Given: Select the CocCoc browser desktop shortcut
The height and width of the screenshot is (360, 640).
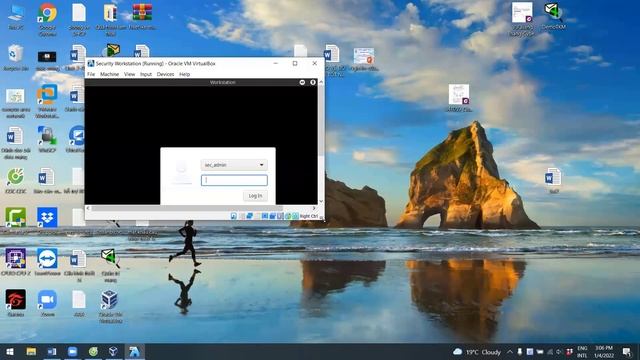Looking at the screenshot, I should click(16, 180).
